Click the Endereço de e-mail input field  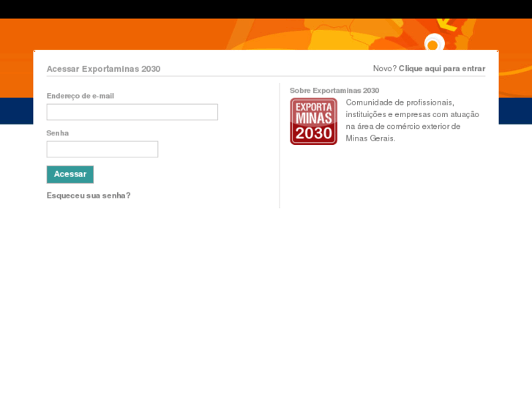tap(132, 112)
